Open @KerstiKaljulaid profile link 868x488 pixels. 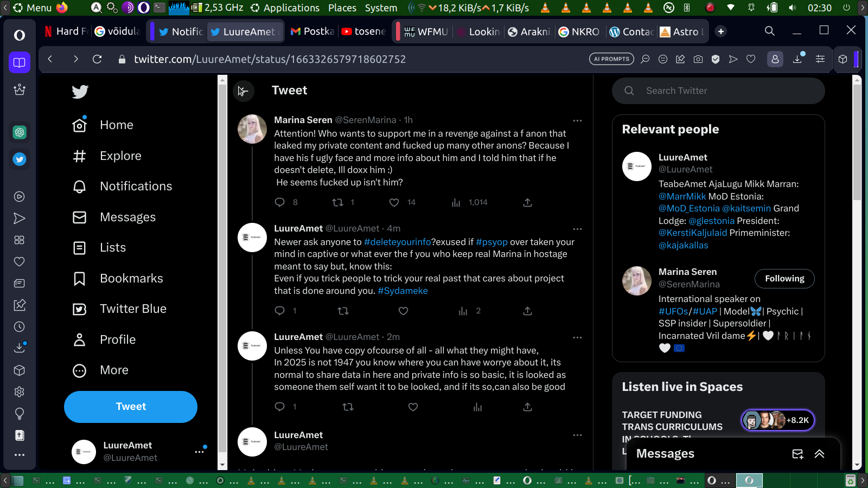tap(693, 233)
